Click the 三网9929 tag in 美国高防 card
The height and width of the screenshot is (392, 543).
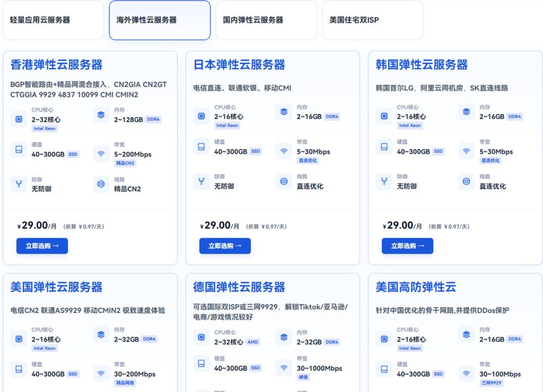(492, 382)
